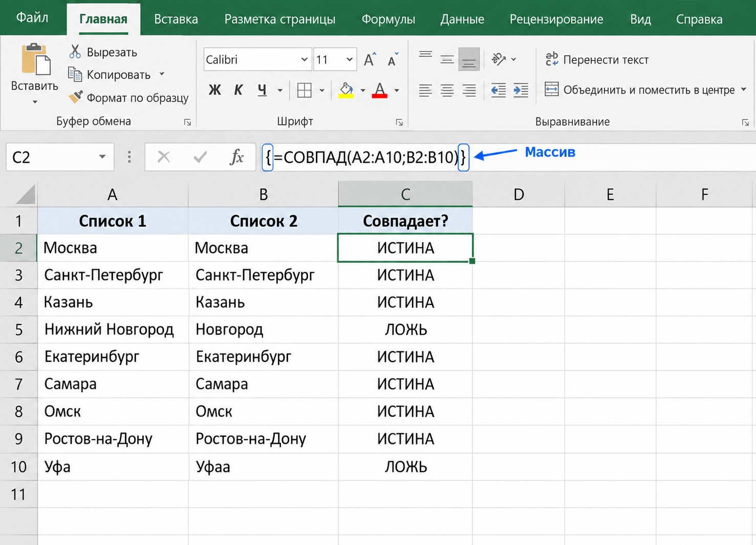
Task: Select column A header
Action: tap(113, 194)
